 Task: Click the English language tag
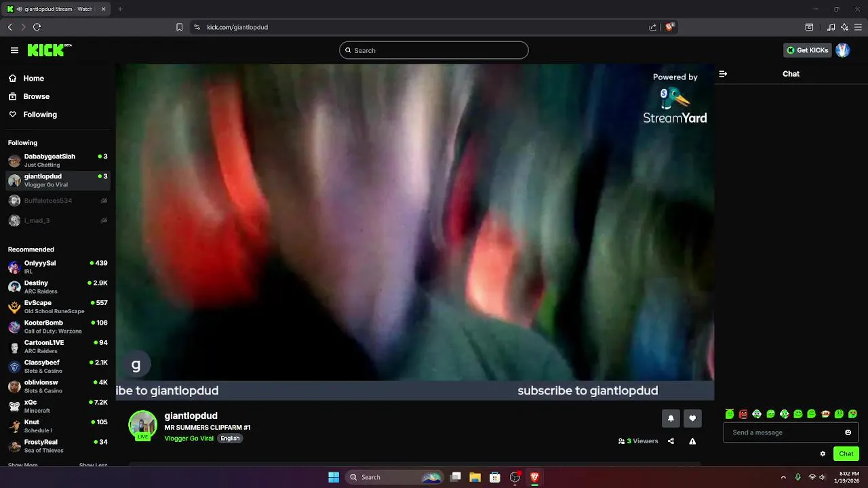pos(230,439)
